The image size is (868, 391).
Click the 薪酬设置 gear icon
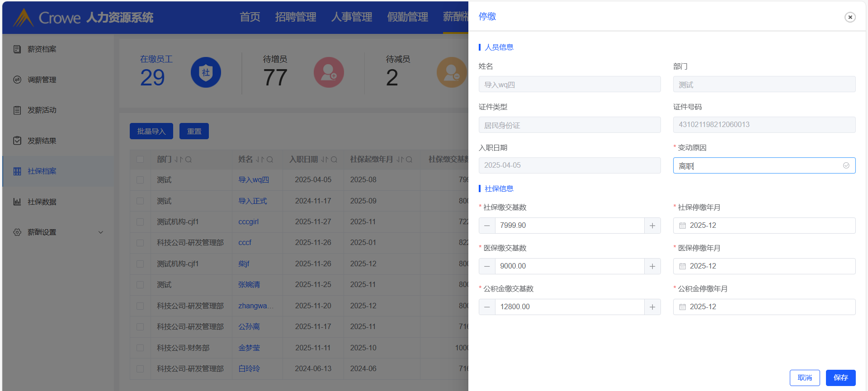(x=17, y=232)
